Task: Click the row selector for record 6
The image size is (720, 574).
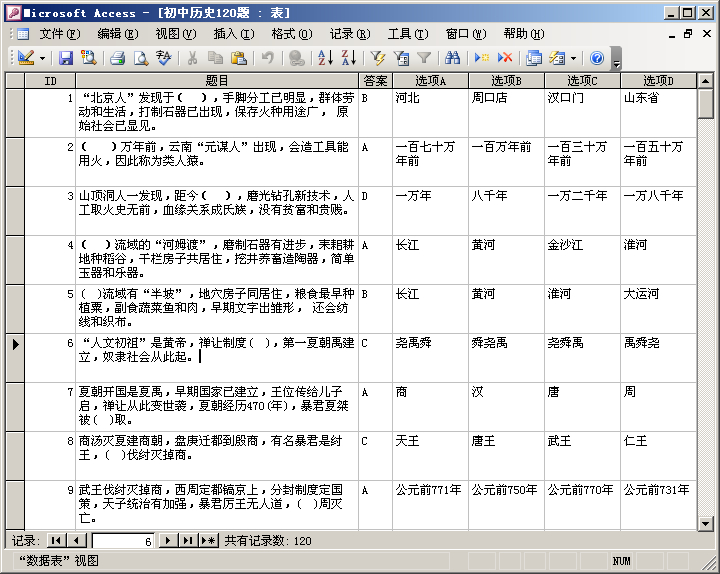Action: [15, 358]
